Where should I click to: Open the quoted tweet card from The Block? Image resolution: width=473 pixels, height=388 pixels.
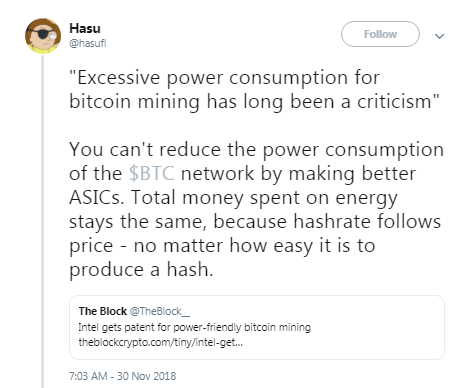click(x=257, y=327)
